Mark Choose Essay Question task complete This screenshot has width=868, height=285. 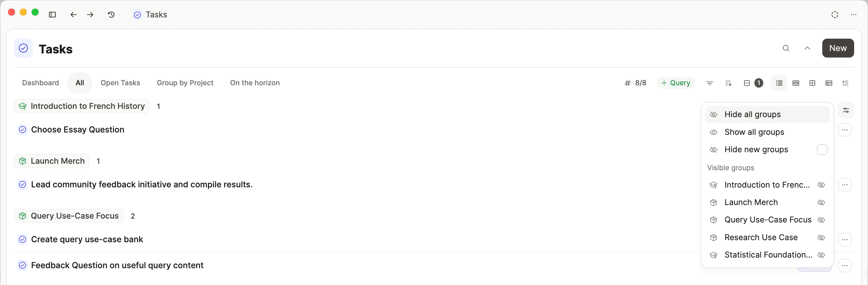click(x=23, y=130)
